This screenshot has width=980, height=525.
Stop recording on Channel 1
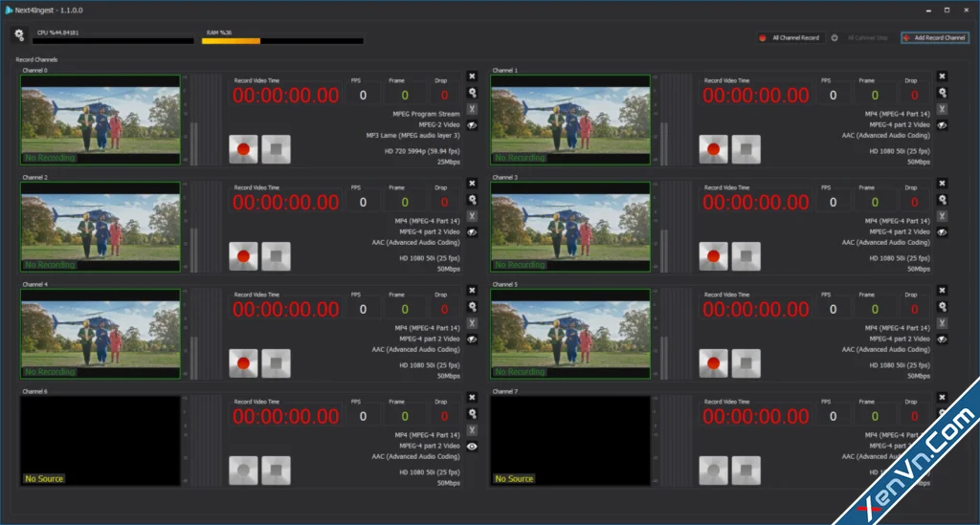click(x=746, y=149)
